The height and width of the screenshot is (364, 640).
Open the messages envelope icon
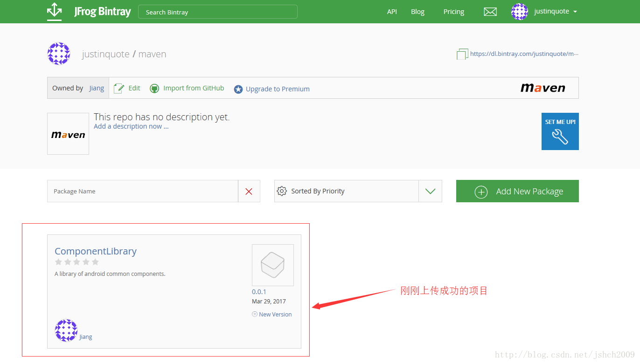click(x=490, y=12)
